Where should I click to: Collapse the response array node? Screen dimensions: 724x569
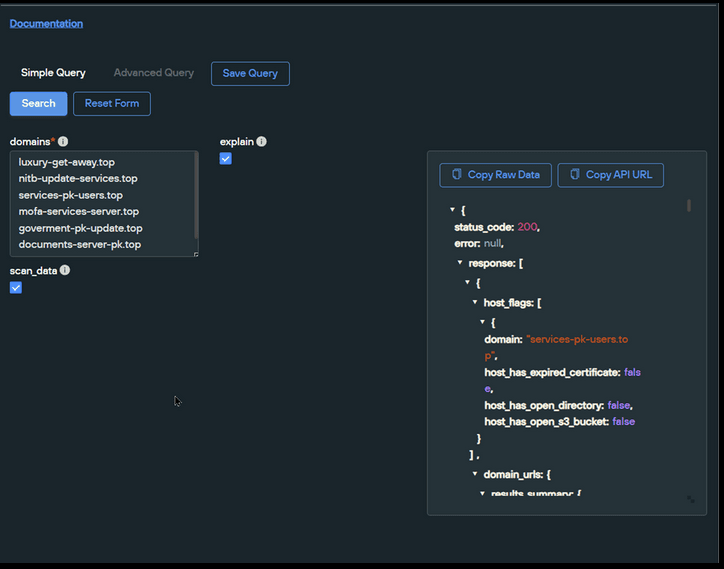460,262
